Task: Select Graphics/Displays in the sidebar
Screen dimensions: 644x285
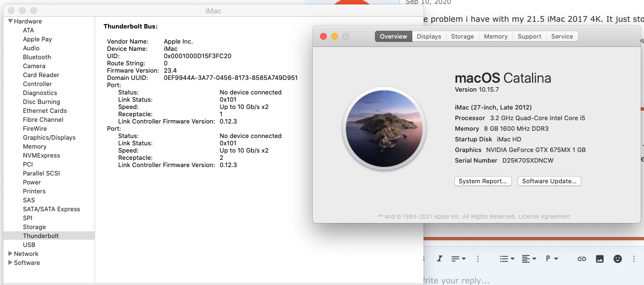Action: (x=49, y=138)
